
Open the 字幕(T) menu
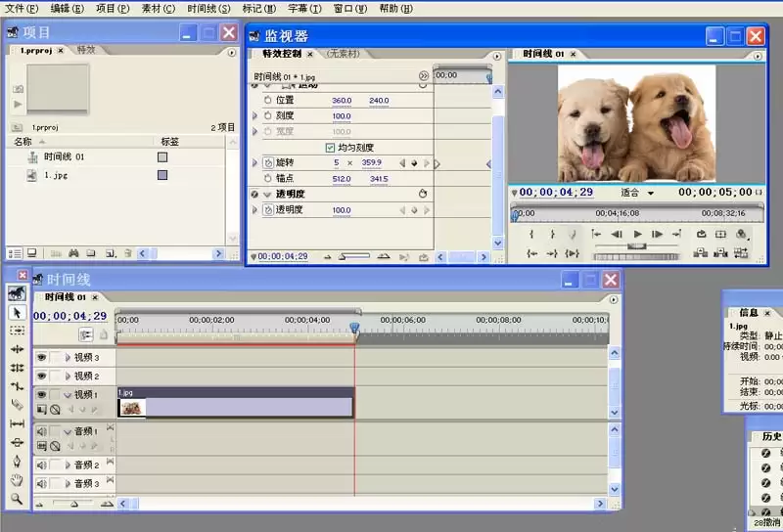click(304, 9)
